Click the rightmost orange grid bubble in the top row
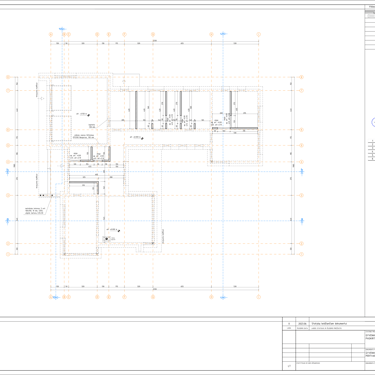This screenshot has height=375, width=375. click(x=258, y=34)
